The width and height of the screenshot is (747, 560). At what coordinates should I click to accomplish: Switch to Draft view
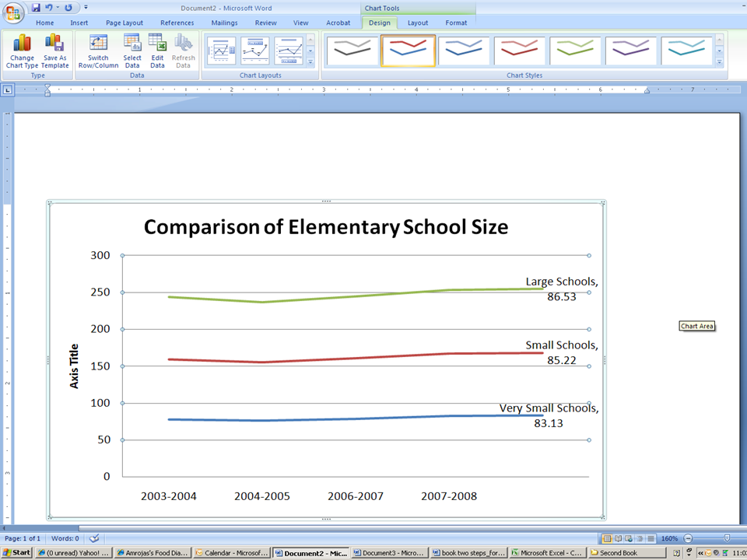click(651, 538)
